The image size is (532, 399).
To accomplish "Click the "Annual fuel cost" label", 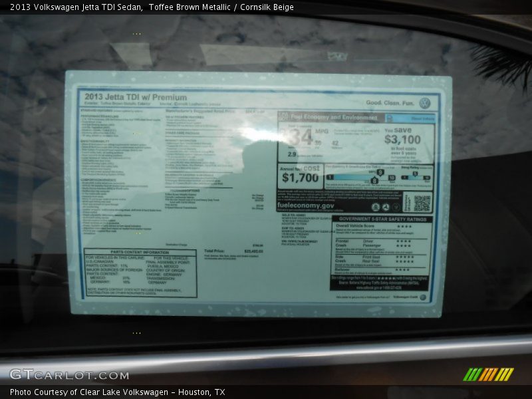I will [x=300, y=168].
